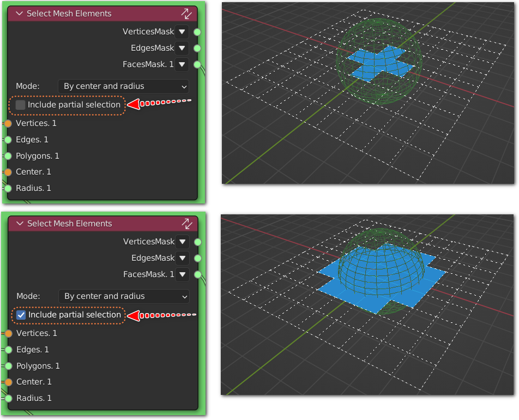Collapse the top Select Mesh Elements node
Screen dimensions: 519x420
19,14
